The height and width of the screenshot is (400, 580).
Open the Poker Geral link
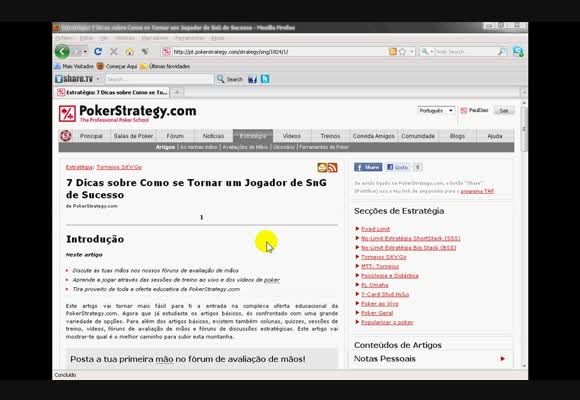[377, 313]
